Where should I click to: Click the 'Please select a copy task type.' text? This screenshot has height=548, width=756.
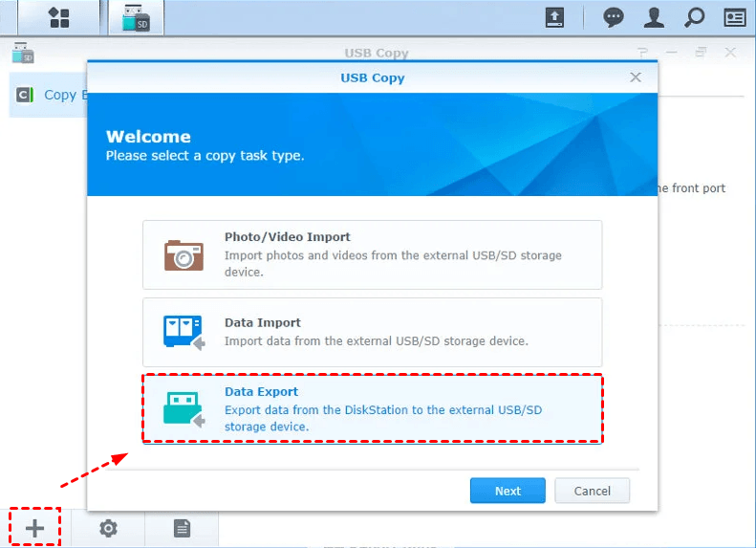point(205,156)
